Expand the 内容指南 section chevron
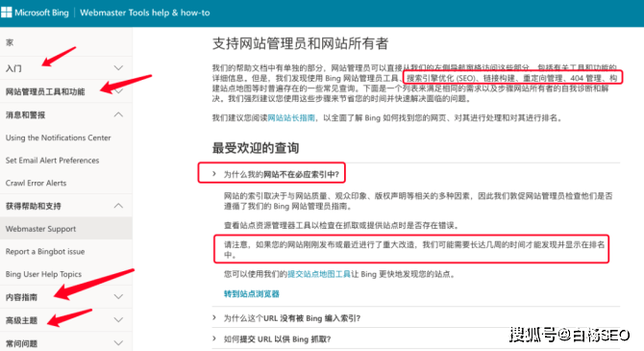Screen dimensions: 644x351 [118, 296]
